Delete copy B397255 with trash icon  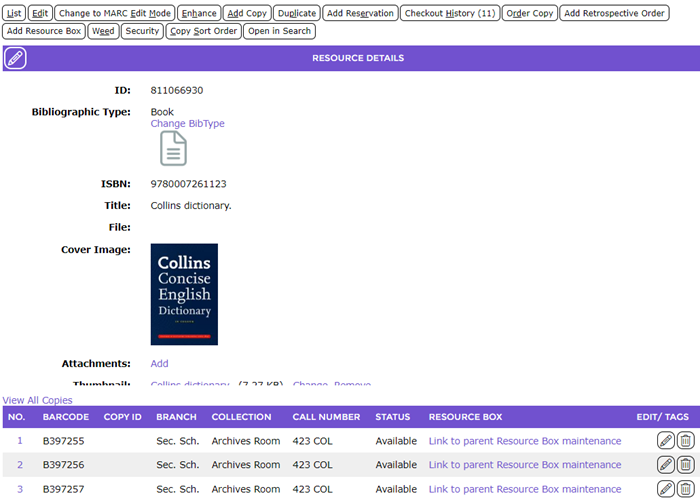(x=686, y=441)
